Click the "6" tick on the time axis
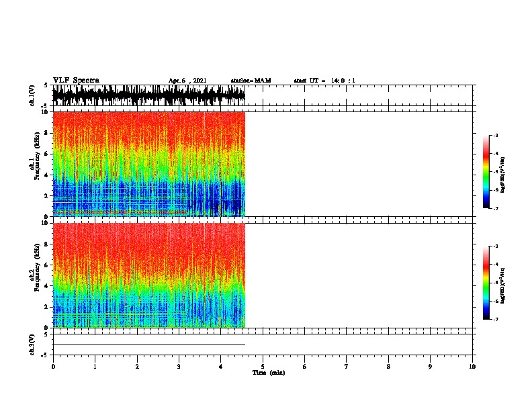 click(305, 367)
